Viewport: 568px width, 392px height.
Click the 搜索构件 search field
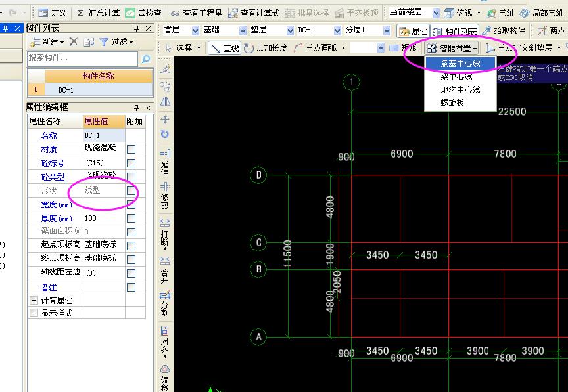point(83,58)
